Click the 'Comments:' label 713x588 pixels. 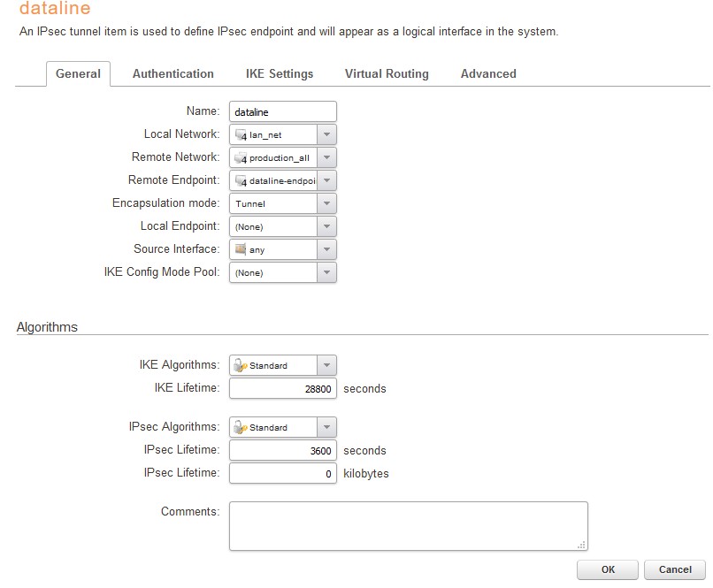tap(190, 511)
